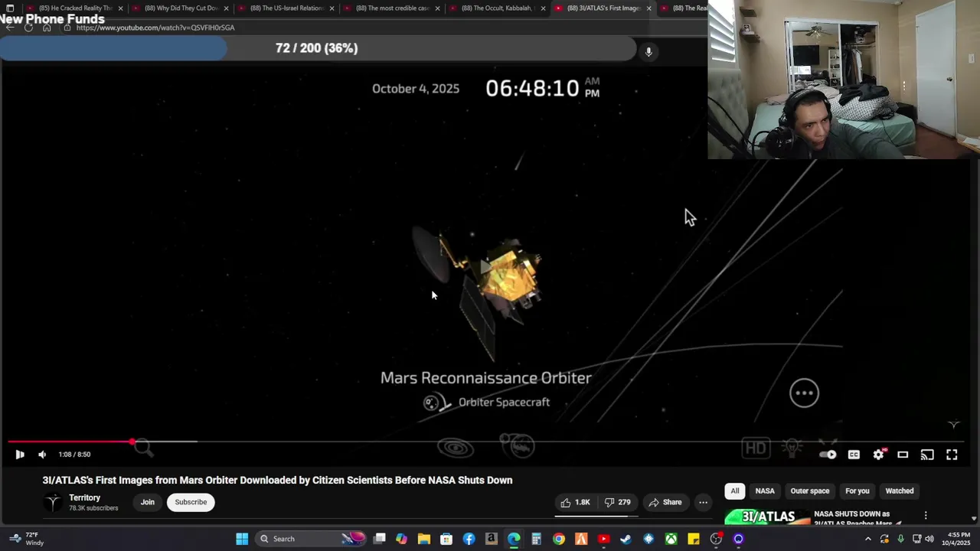Select the All filter chip

click(735, 491)
